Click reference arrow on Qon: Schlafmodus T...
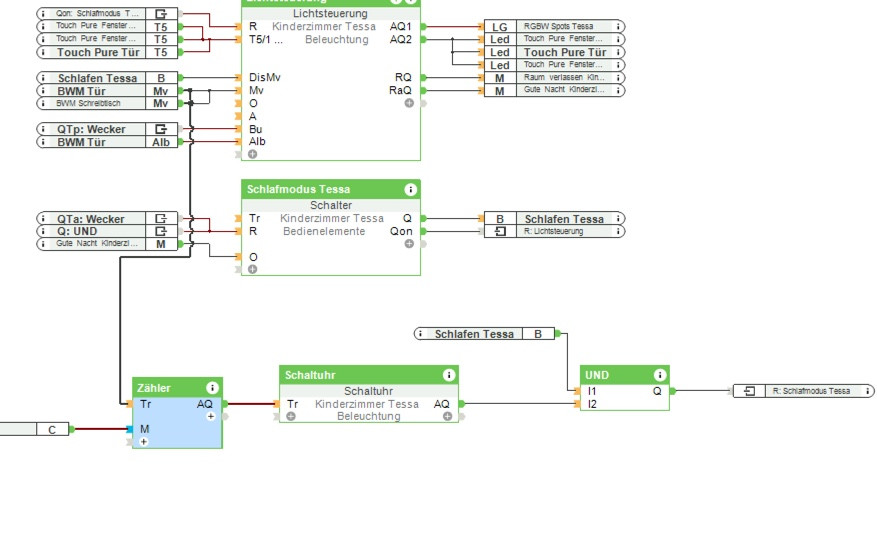 161,13
